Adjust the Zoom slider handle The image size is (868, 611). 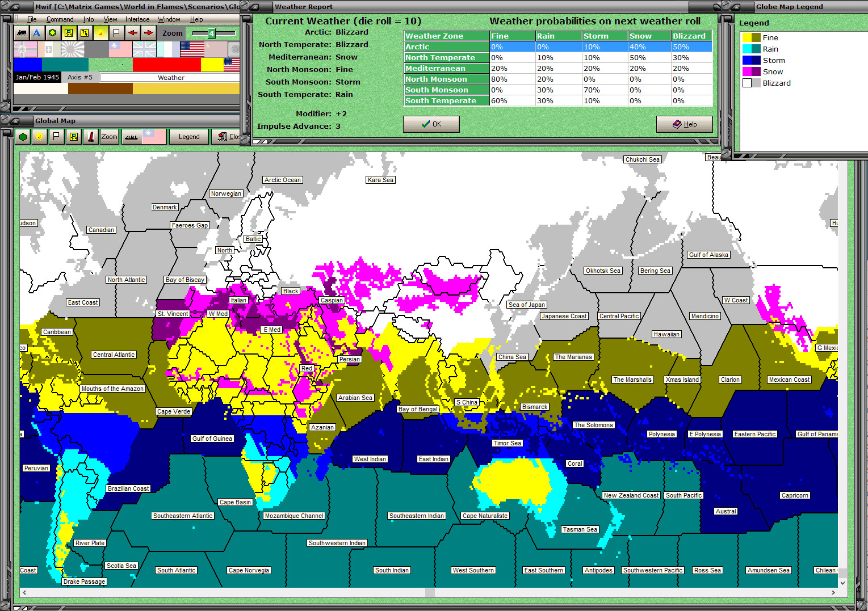click(x=211, y=33)
